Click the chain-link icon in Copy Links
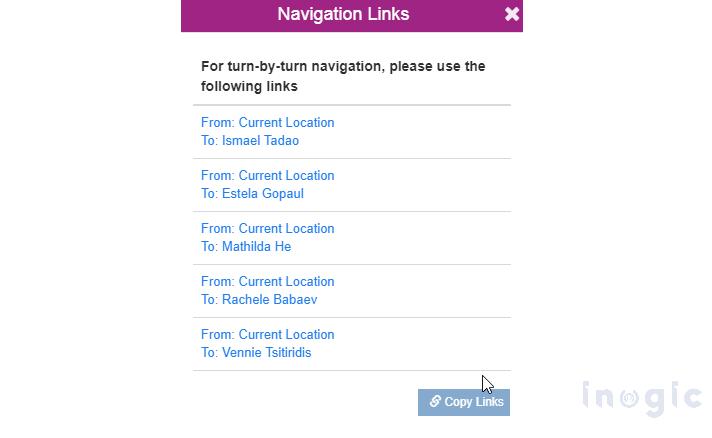Screen dimensions: 712x438 [435, 401]
